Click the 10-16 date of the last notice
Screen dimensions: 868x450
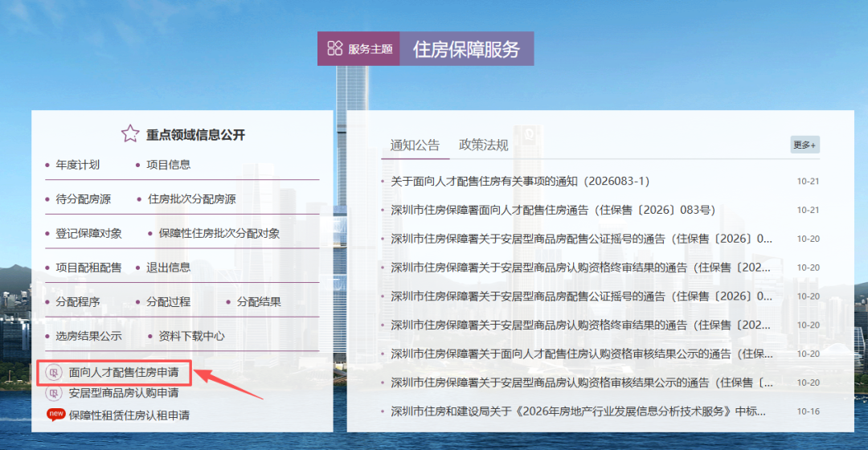tap(809, 411)
